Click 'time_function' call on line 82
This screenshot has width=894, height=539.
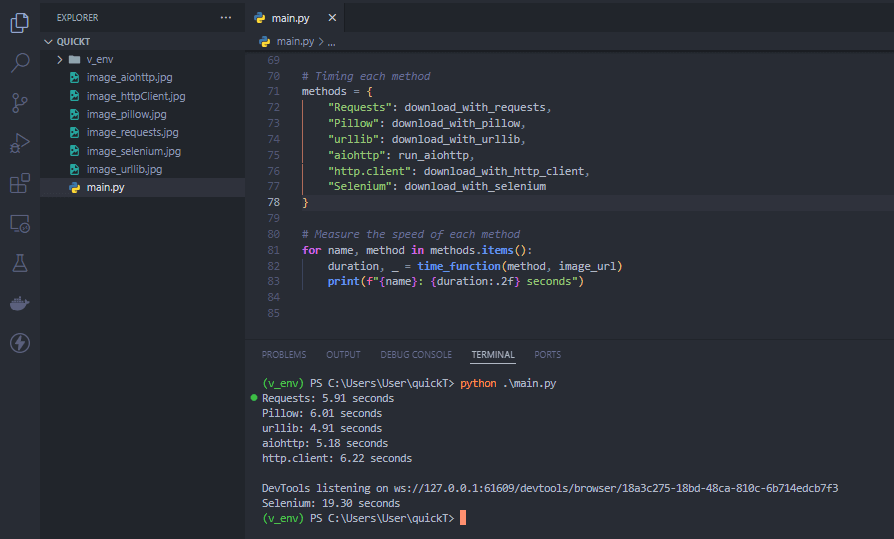pos(459,266)
